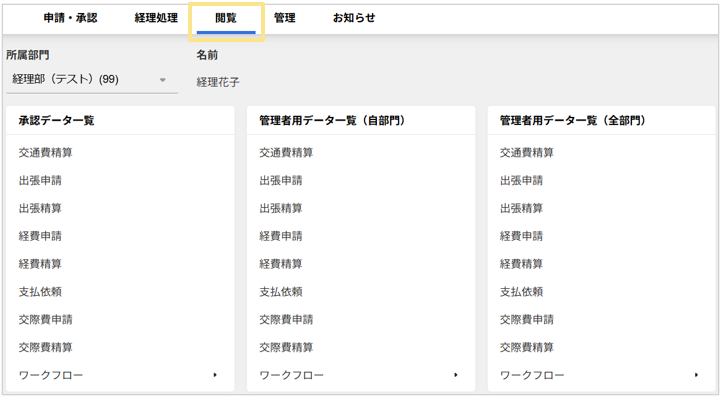Image resolution: width=722 pixels, height=400 pixels.
Task: Open 出張申請 in 承認データ一覧
Action: coord(40,181)
